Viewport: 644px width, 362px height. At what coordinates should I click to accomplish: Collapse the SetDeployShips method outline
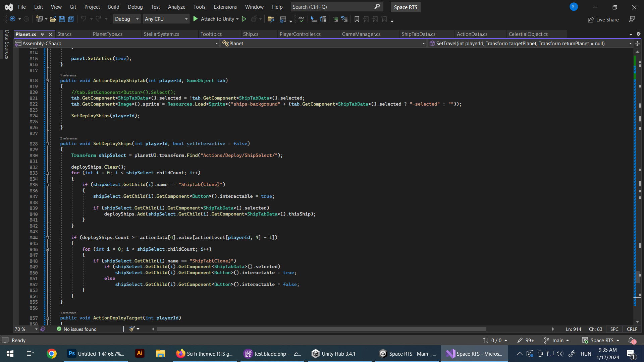pyautogui.click(x=47, y=143)
